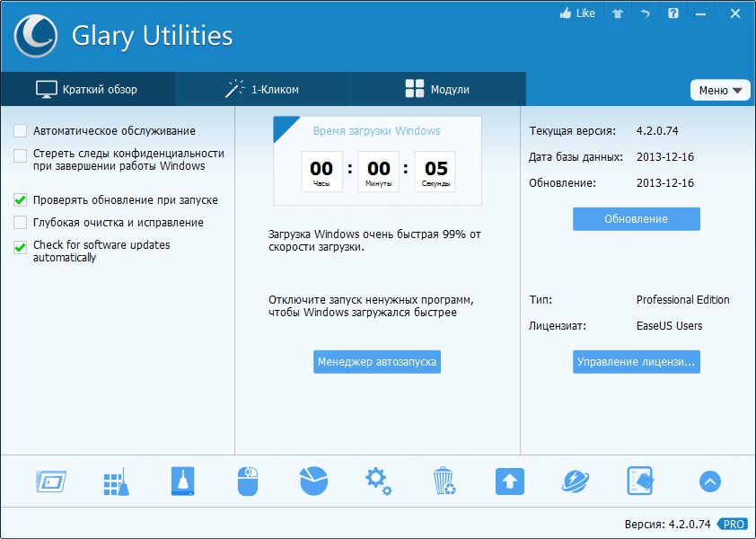
Task: Click the restore arrow icon in title bar
Action: coord(645,13)
